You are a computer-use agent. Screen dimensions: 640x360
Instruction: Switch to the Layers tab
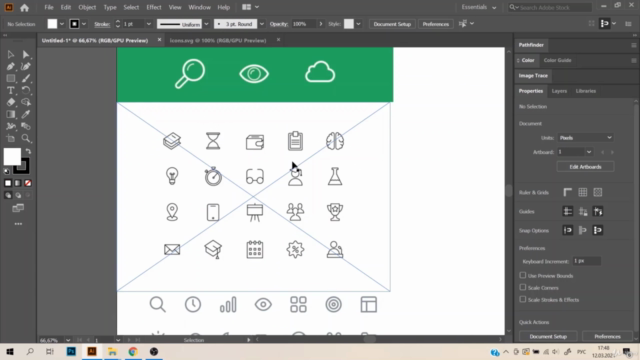(559, 91)
